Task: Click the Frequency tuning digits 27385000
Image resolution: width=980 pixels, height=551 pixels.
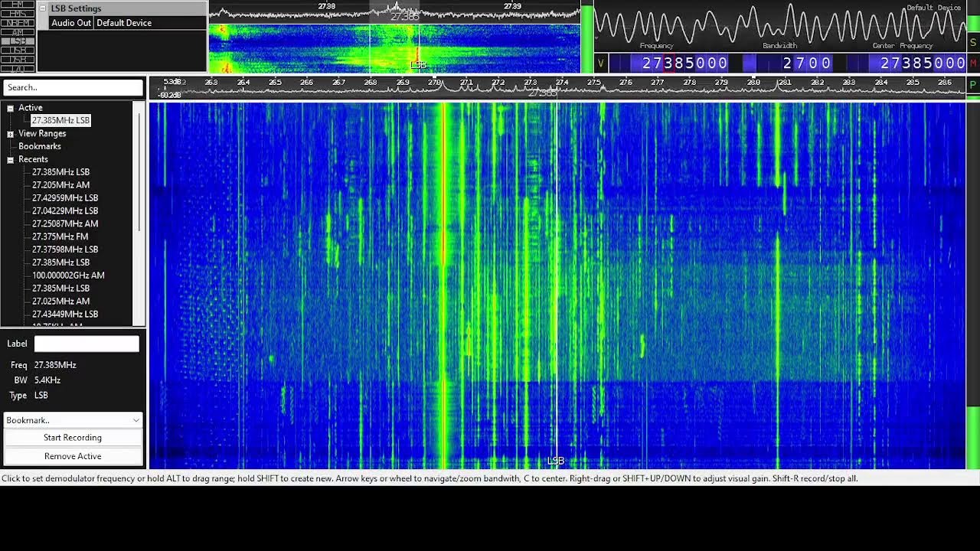Action: coord(684,64)
